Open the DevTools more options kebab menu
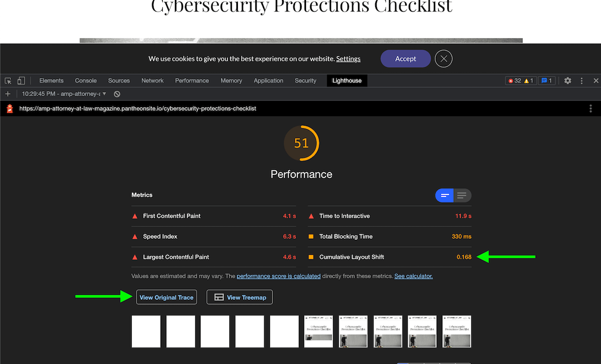The height and width of the screenshot is (364, 601). click(581, 81)
